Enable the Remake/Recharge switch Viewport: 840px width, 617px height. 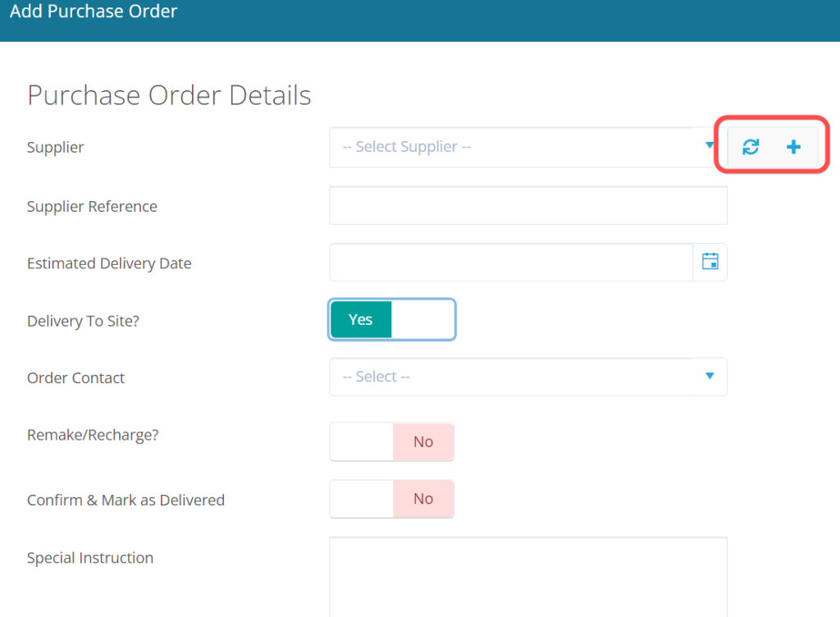pos(392,442)
